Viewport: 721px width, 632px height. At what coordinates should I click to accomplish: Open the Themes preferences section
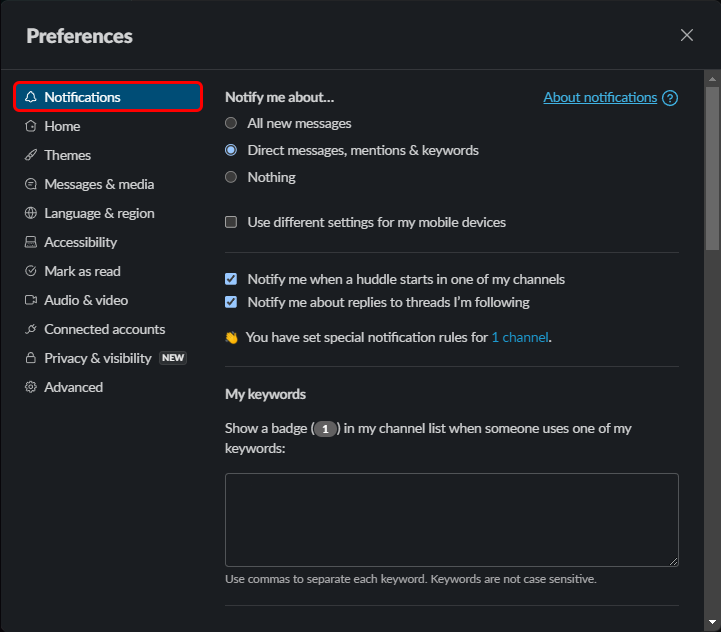coord(108,155)
